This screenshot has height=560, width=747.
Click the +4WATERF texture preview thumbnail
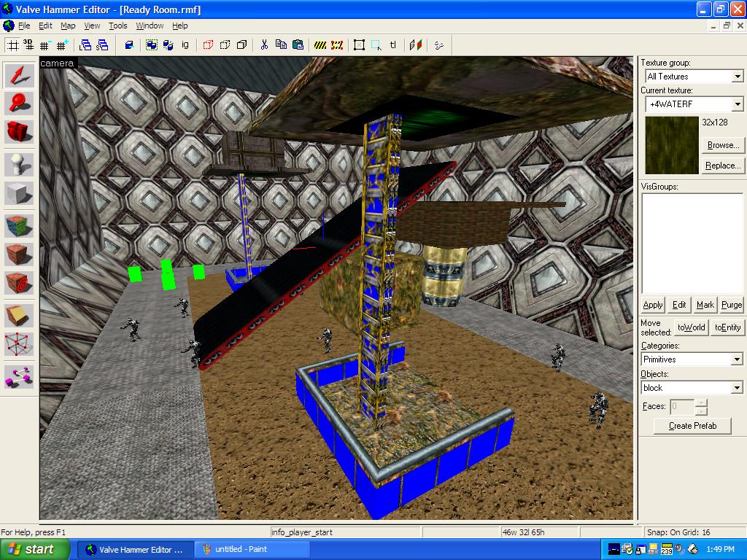point(672,145)
